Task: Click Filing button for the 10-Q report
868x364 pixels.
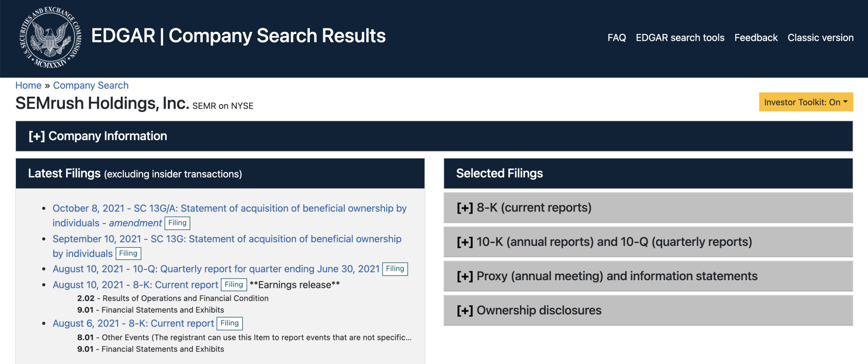Action: point(395,269)
